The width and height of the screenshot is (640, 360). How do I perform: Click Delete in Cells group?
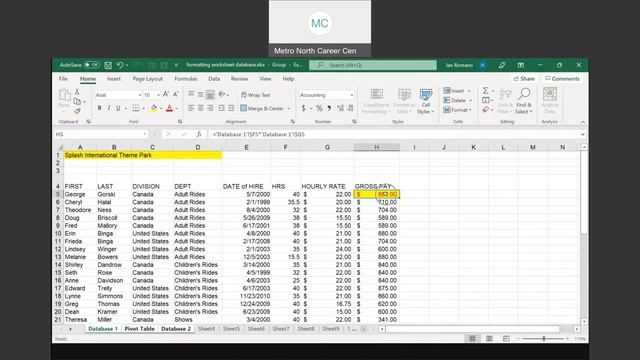click(458, 100)
